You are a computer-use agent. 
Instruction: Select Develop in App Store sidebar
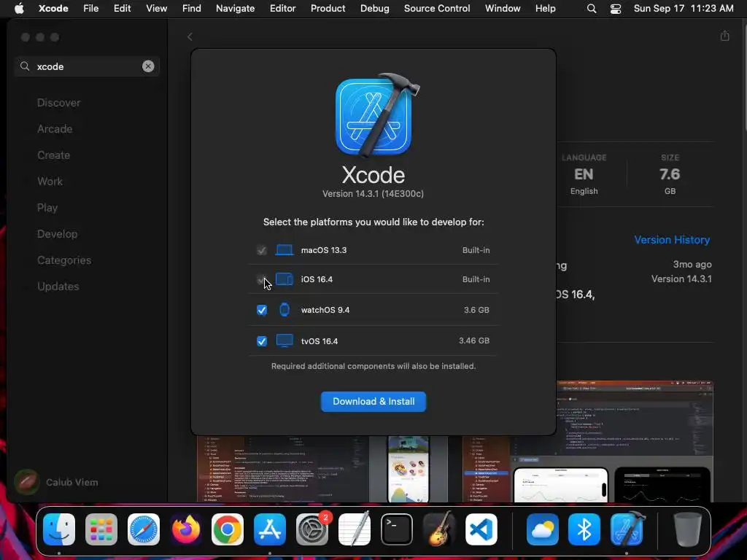[x=57, y=234]
